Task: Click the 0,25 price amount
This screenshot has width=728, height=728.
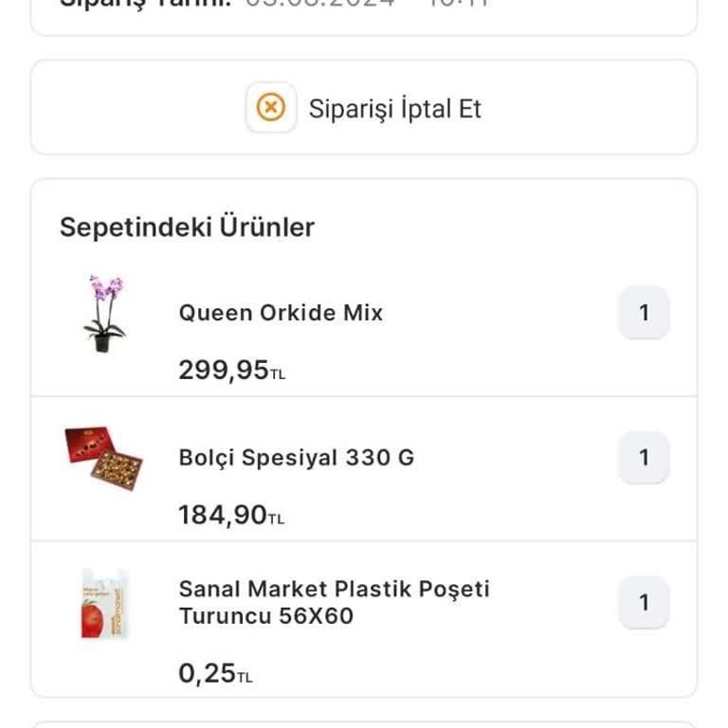Action: pyautogui.click(x=207, y=674)
